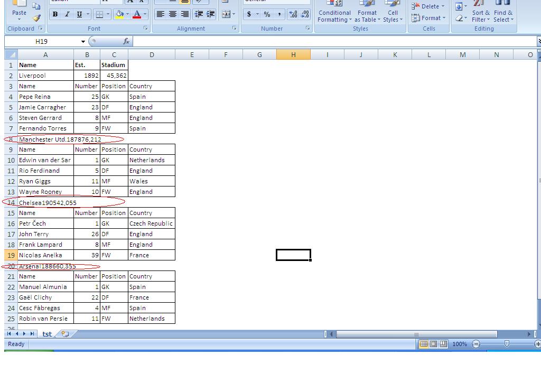Image resolution: width=541 pixels, height=392 pixels.
Task: Click the Copy icon in Clipboard group
Action: click(36, 6)
